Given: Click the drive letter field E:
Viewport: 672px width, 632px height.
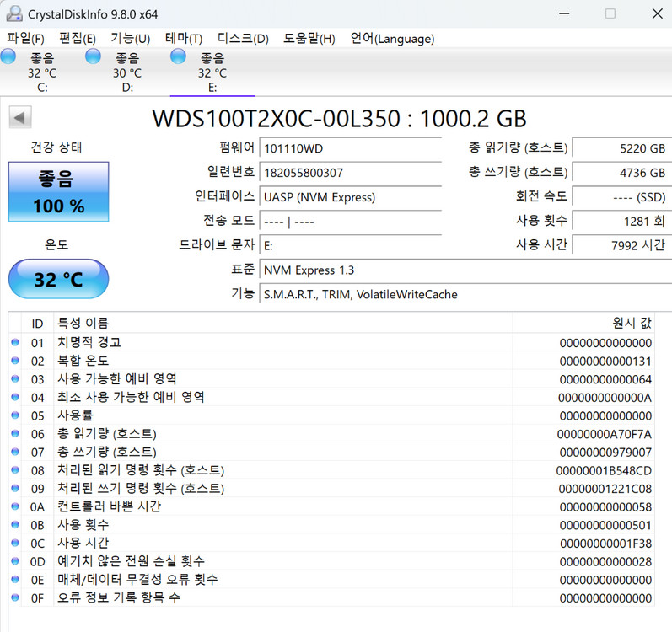Looking at the screenshot, I should 351,246.
